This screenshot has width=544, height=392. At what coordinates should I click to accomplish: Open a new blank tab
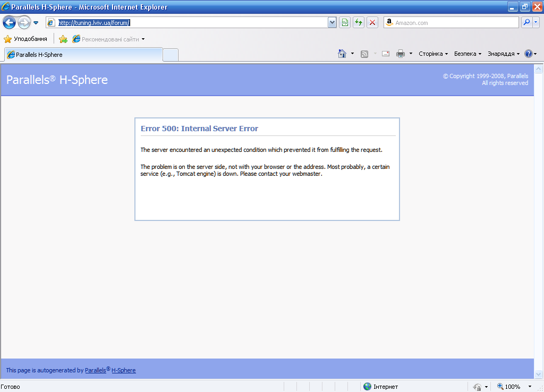[x=171, y=55]
